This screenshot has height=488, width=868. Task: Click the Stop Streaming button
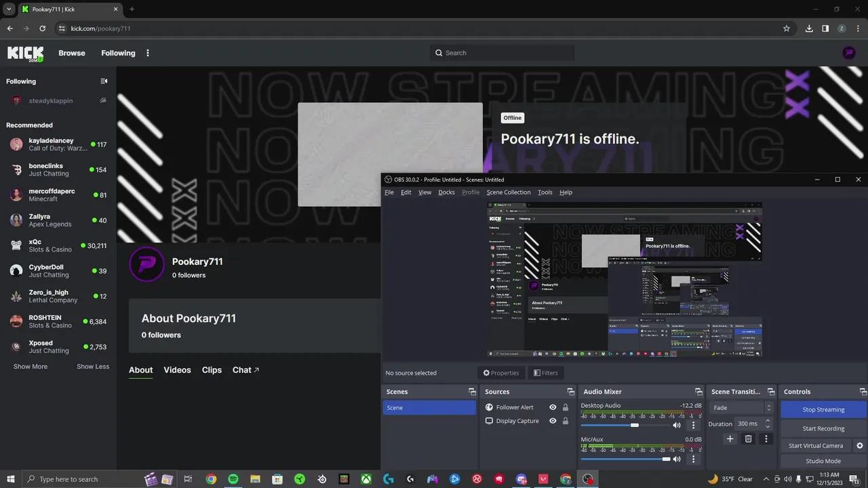(x=823, y=409)
